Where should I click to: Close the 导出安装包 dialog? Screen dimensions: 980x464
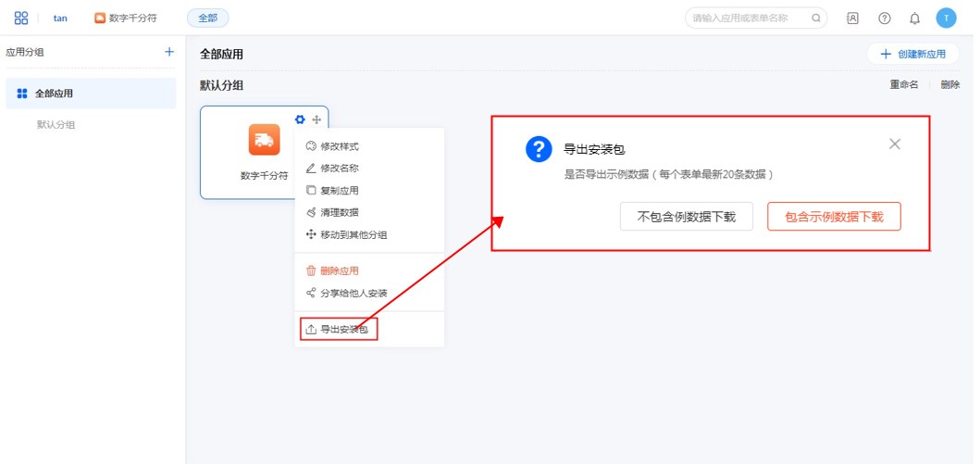coord(894,144)
